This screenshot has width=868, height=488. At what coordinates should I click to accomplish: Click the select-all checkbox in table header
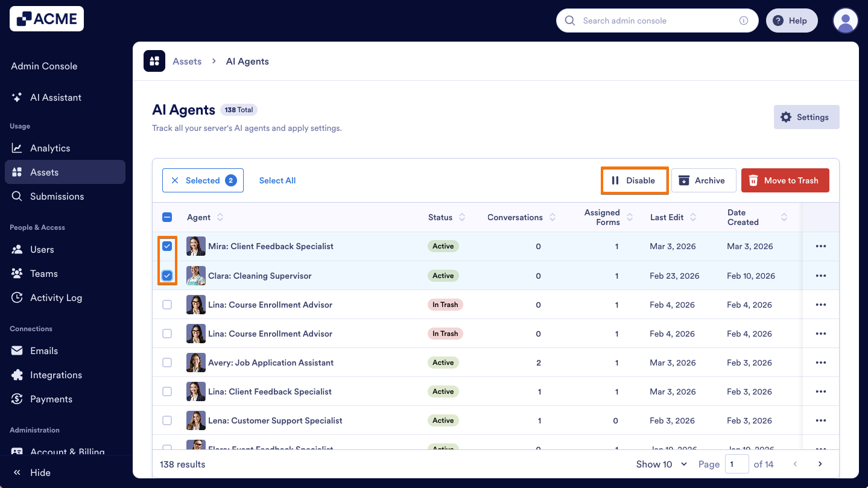click(167, 217)
